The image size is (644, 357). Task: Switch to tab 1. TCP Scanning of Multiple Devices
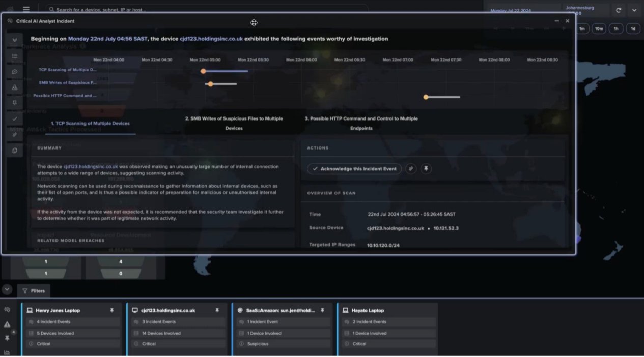pos(90,124)
